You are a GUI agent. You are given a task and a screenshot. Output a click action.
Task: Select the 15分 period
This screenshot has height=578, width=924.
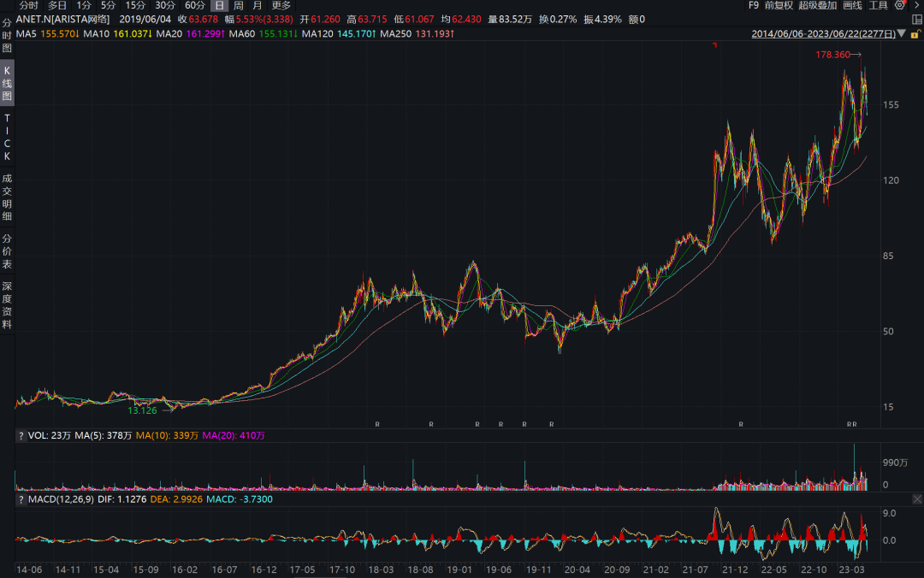(135, 5)
